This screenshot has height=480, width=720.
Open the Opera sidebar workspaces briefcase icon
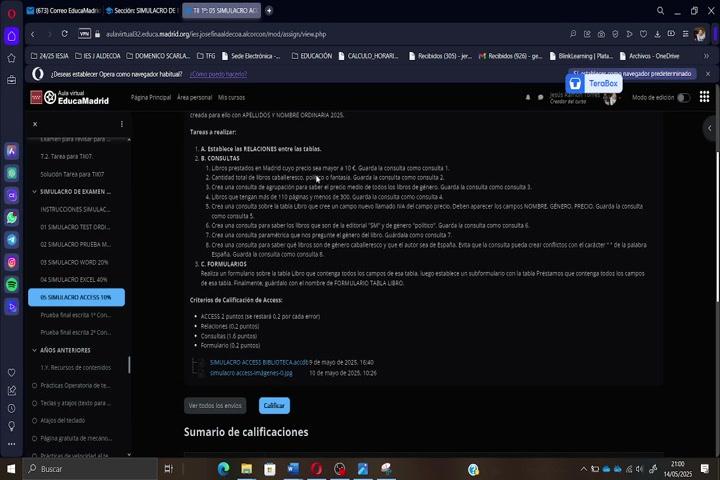click(11, 80)
